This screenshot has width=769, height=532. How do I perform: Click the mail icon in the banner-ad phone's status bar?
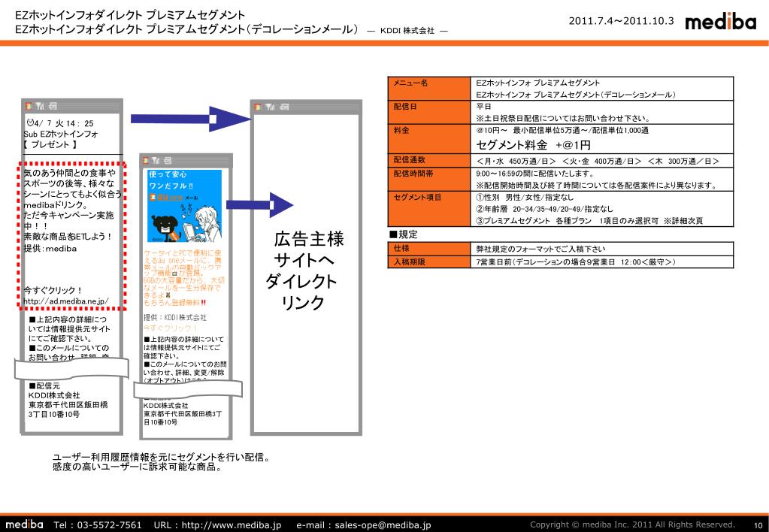[167, 160]
